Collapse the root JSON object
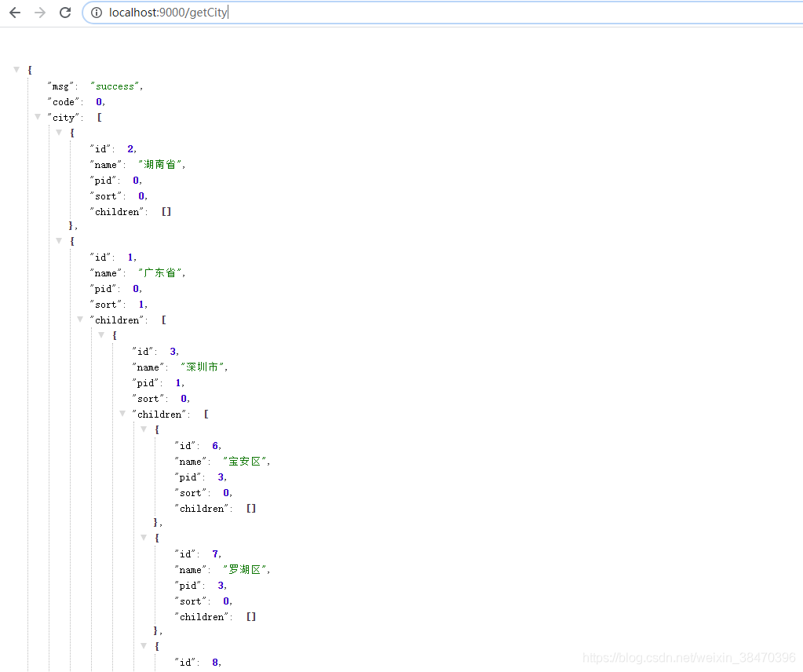Viewport: 803px width, 672px height. (16, 70)
